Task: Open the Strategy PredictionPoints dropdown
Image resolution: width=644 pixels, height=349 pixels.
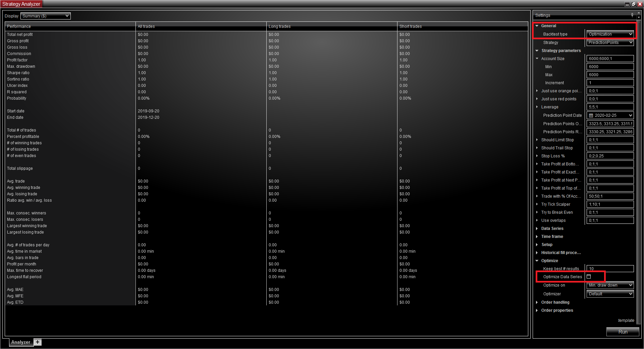Action: (610, 43)
